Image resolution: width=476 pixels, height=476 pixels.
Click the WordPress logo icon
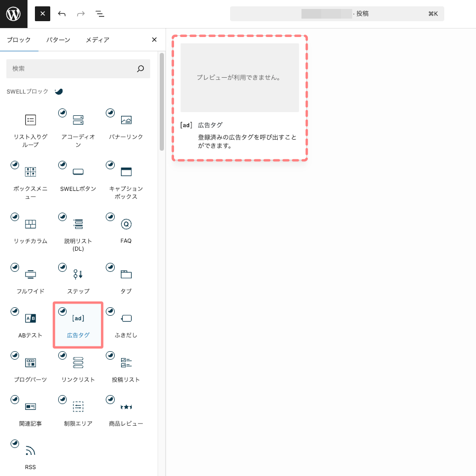coord(14,14)
